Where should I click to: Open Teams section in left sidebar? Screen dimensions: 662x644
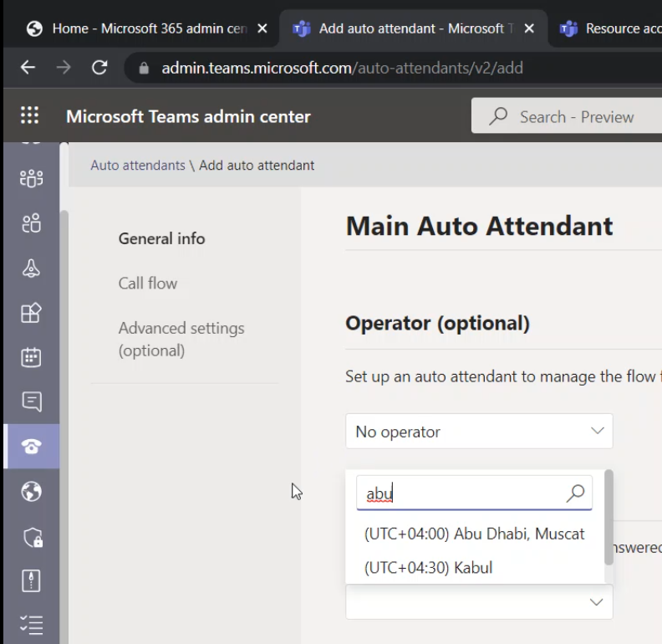[x=31, y=178]
